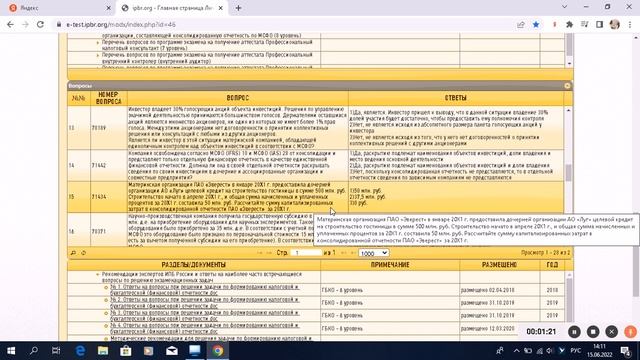Open the volume control in tray
This screenshot has height=360, width=640.
(549, 351)
